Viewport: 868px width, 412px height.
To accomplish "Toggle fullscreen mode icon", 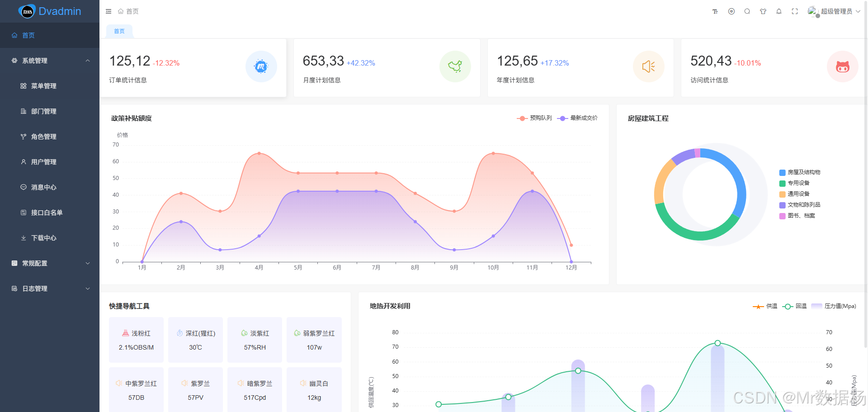I will pyautogui.click(x=795, y=11).
